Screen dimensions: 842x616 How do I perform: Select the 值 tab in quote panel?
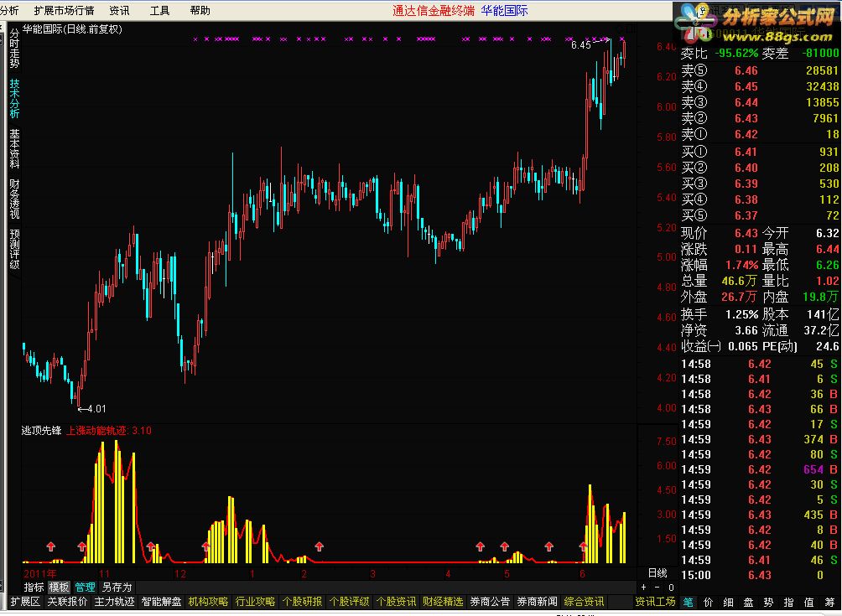808,602
